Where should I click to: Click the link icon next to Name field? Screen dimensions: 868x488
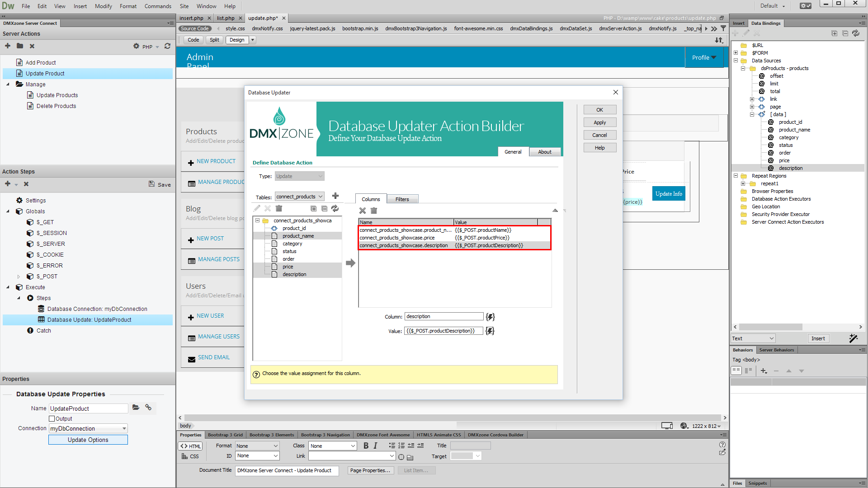(x=148, y=408)
